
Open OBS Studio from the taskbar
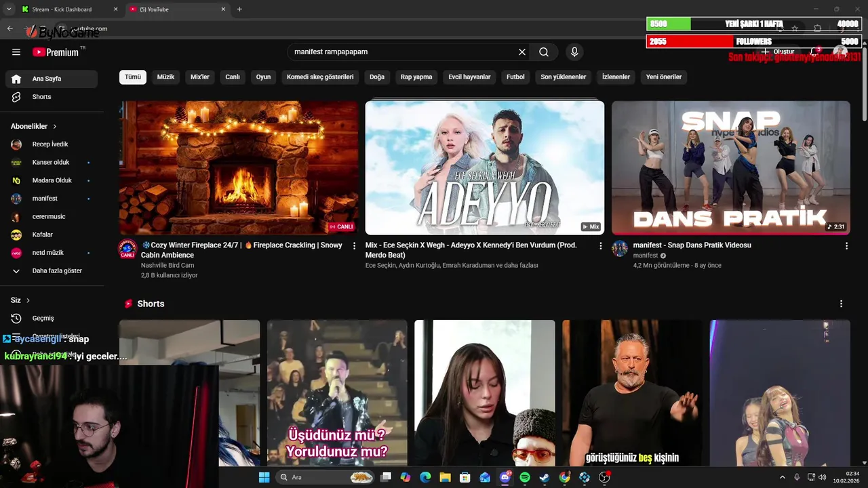point(604,477)
